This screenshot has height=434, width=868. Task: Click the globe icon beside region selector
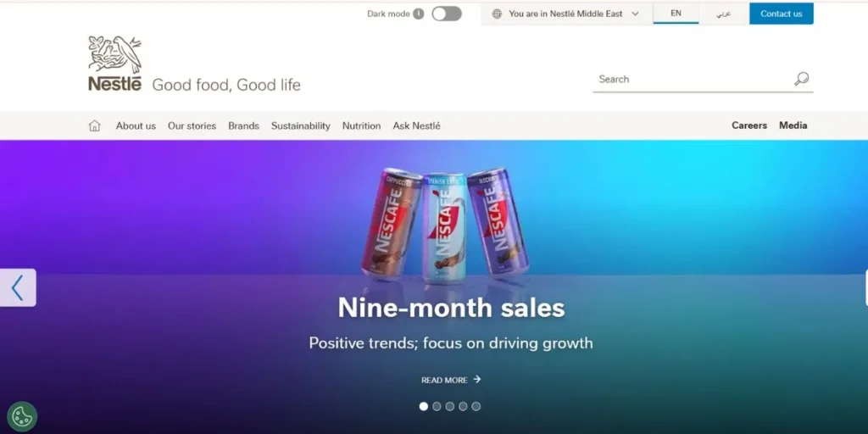click(x=497, y=14)
